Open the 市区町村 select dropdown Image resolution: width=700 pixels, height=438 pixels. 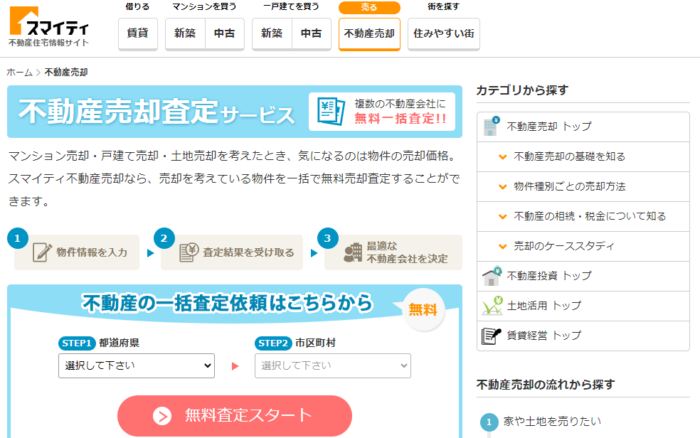click(x=333, y=366)
